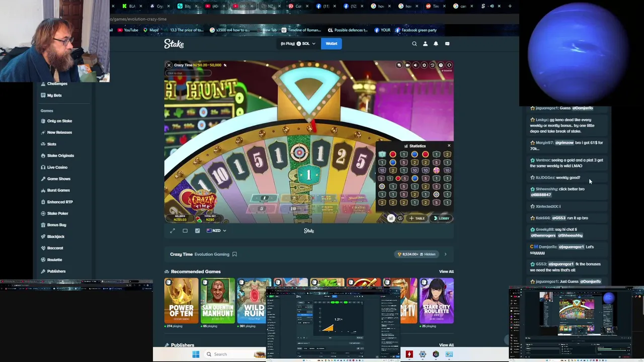Open the NZD currency dropdown
Screen dimensions: 644x362
[216, 231]
